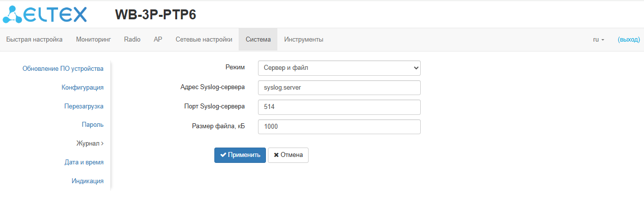Focus the Адрес Syslog-сервера input field
Viewport: 644px width, 204px height.
point(339,88)
